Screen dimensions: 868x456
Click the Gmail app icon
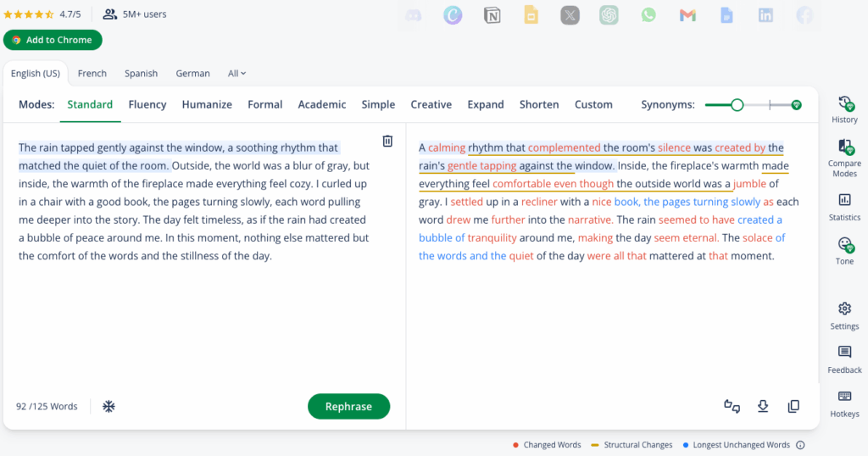click(687, 15)
